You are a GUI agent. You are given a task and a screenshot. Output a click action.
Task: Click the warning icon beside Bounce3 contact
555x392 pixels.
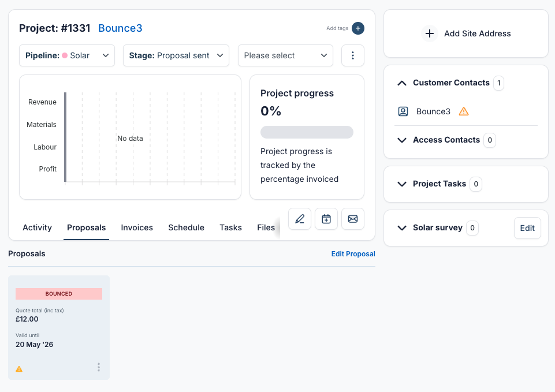coord(463,111)
